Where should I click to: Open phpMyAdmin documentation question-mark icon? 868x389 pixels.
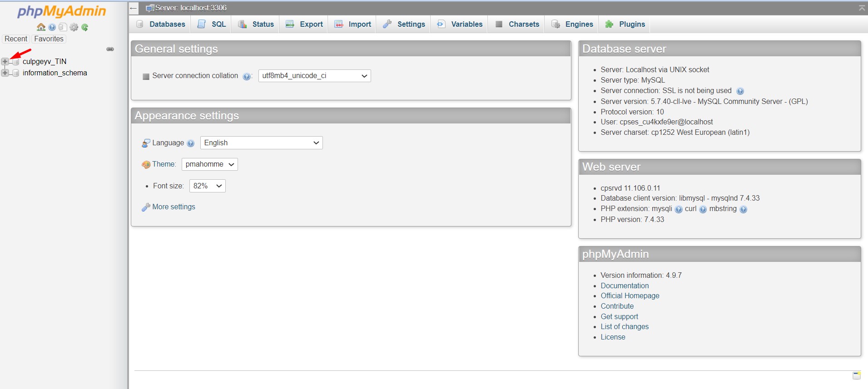coord(52,27)
